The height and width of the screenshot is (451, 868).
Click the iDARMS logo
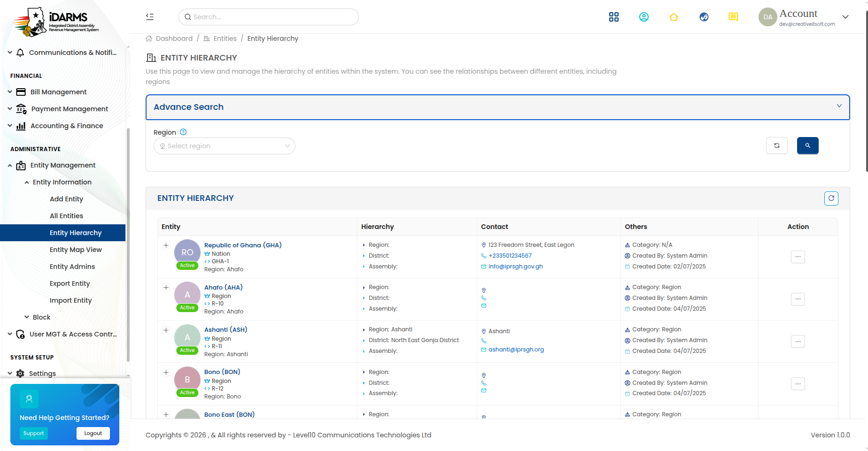point(55,22)
